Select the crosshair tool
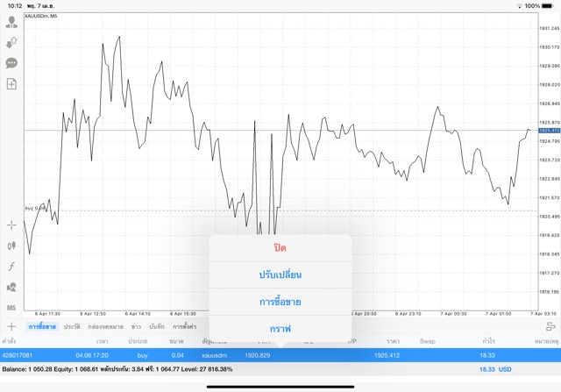The width and height of the screenshot is (561, 392). [11, 226]
